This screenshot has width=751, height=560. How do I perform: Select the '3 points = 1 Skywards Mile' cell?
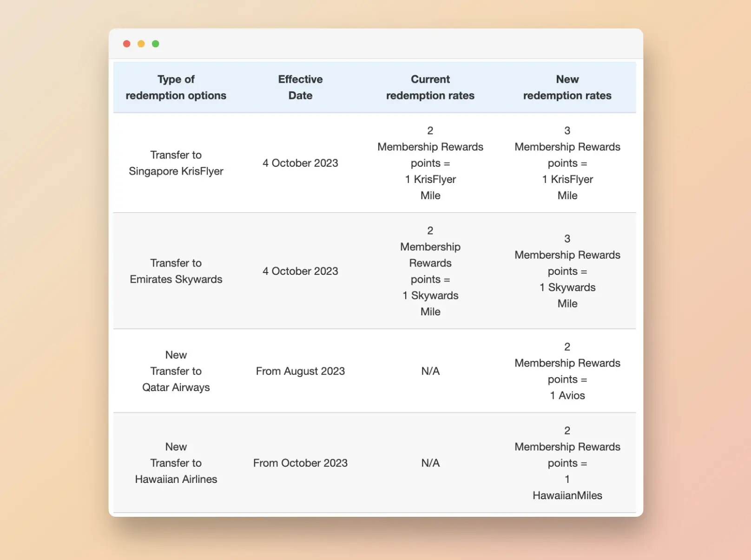pos(567,271)
